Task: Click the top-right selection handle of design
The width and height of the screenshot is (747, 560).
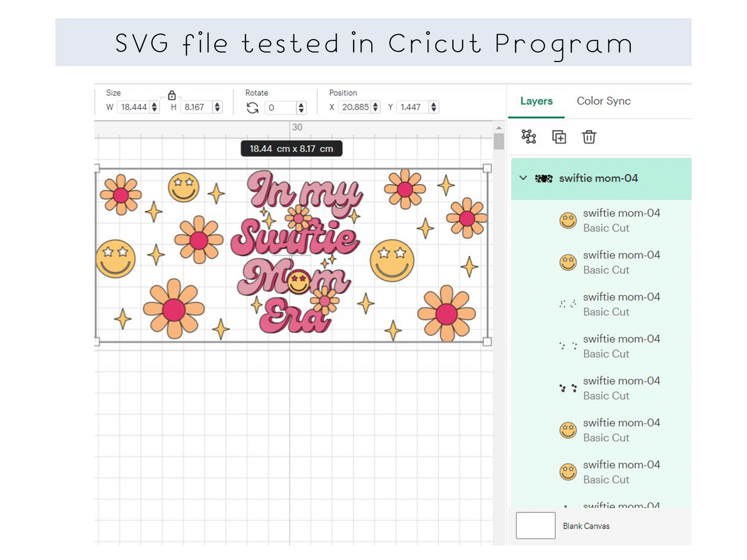Action: 487,168
